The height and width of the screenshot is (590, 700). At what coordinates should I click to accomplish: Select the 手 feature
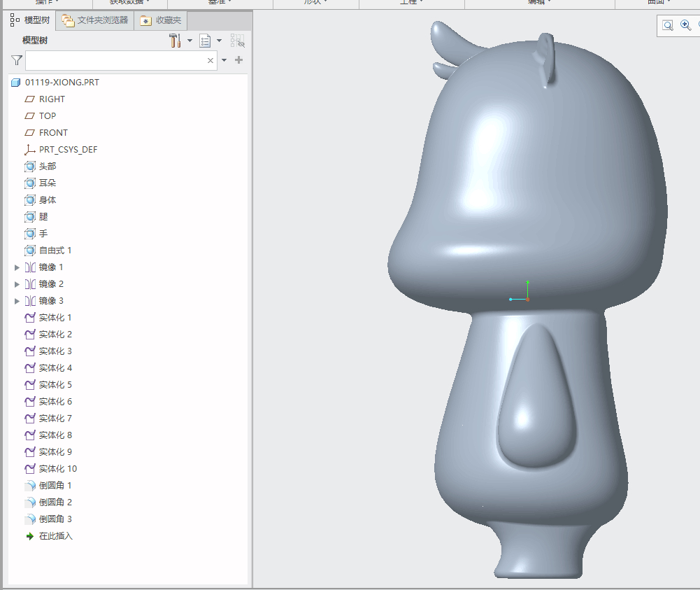pos(36,234)
